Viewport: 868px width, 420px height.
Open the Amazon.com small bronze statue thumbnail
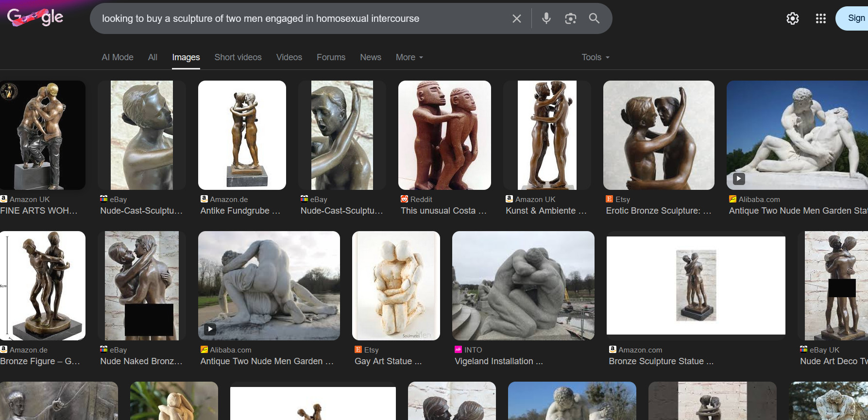[696, 286]
